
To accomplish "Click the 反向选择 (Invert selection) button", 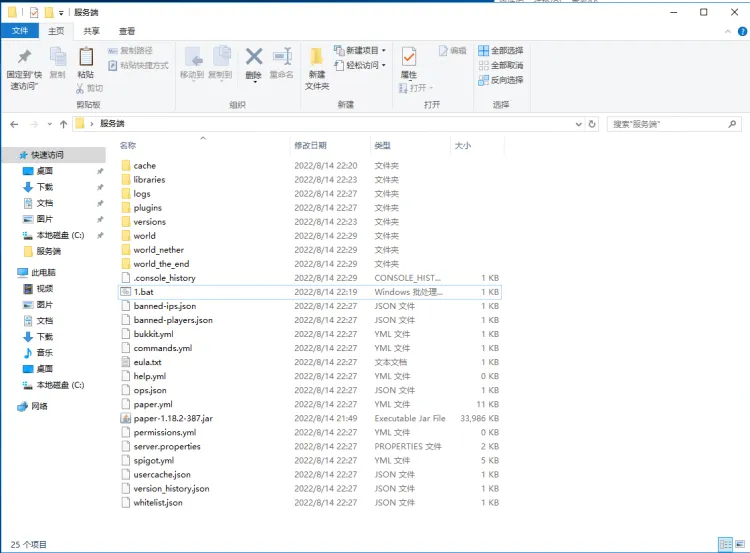I will click(x=500, y=80).
